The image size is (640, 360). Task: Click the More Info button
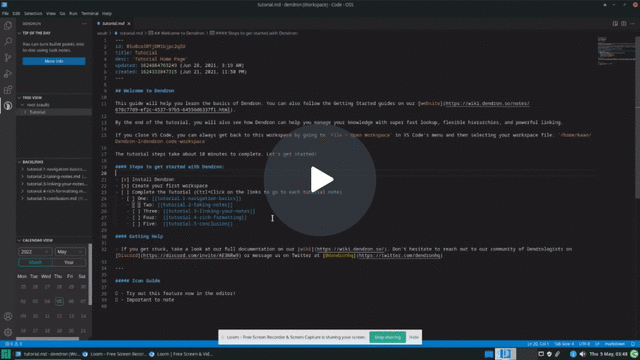pos(54,61)
